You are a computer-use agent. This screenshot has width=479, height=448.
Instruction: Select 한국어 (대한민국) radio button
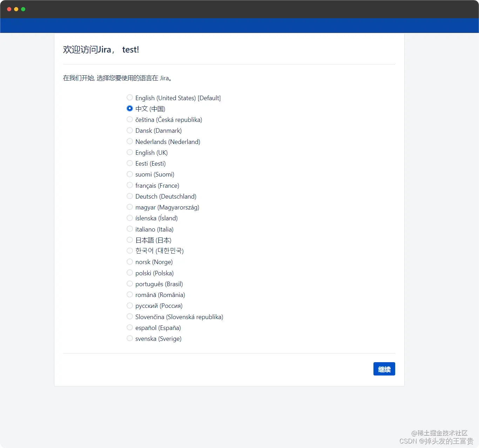(130, 250)
